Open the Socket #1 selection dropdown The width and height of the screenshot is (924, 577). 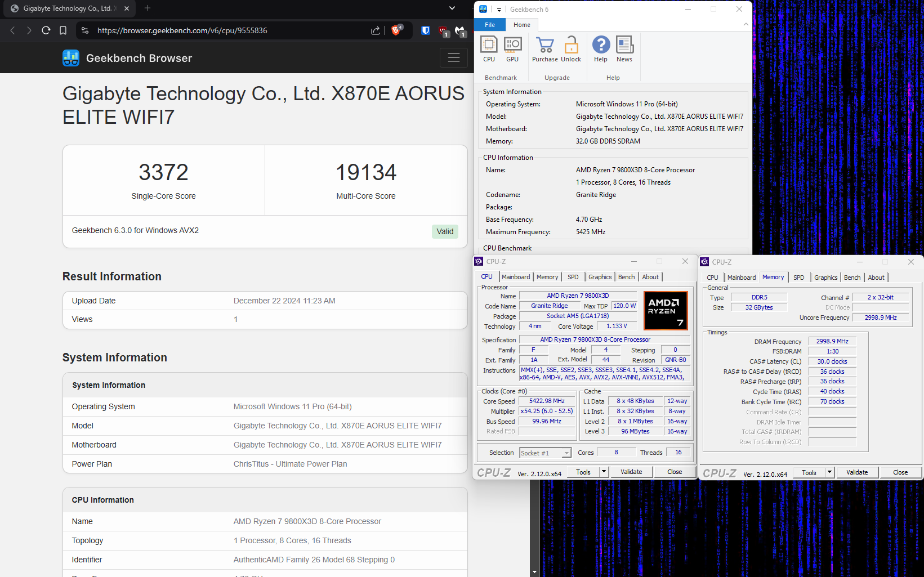tap(545, 453)
